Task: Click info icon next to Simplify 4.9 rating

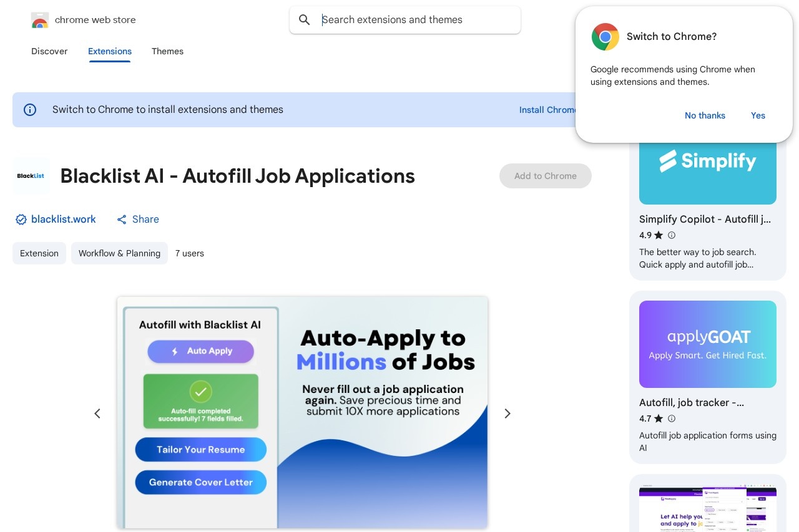Action: pos(672,235)
